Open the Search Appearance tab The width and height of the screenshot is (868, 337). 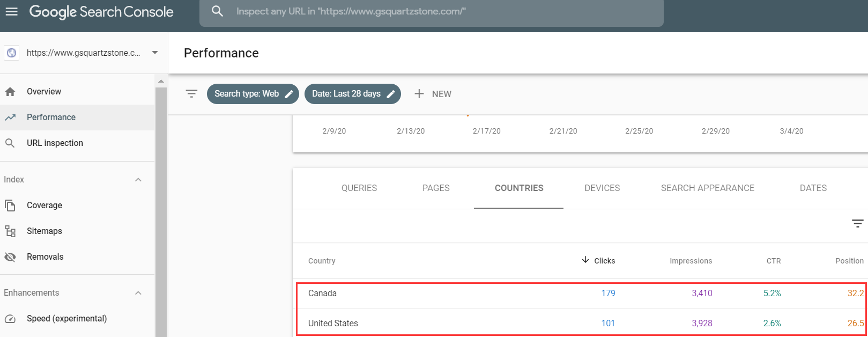coord(708,188)
